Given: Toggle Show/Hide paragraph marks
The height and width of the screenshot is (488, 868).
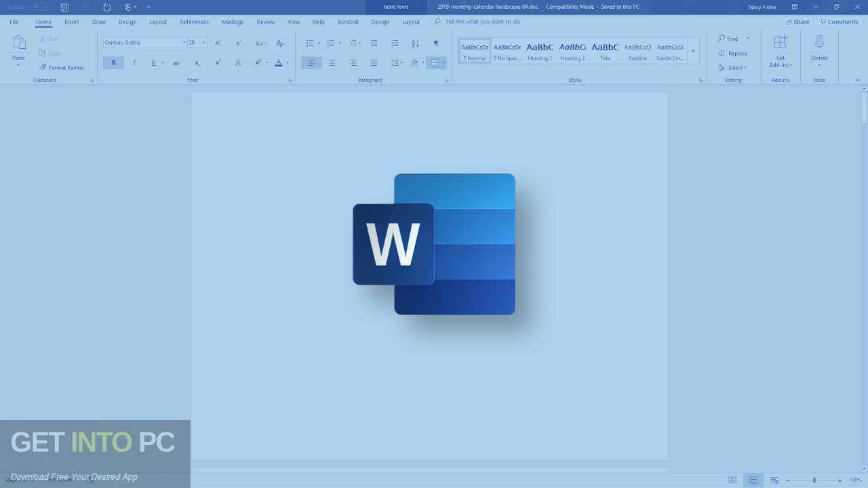Looking at the screenshot, I should tap(436, 43).
